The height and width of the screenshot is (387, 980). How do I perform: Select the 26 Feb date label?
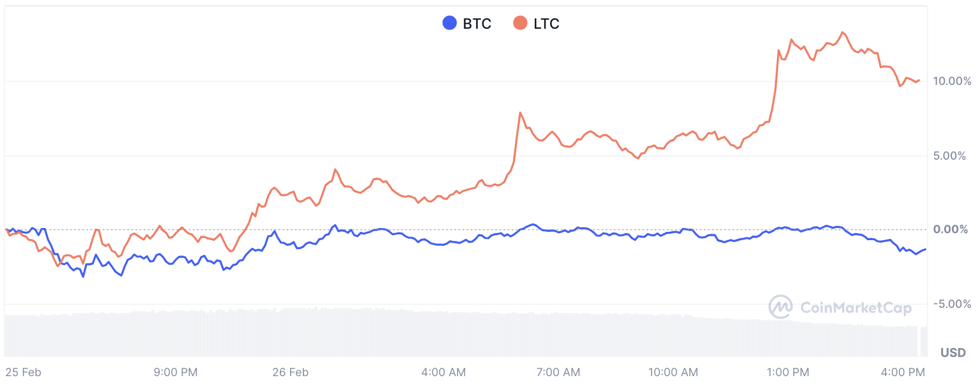(290, 372)
